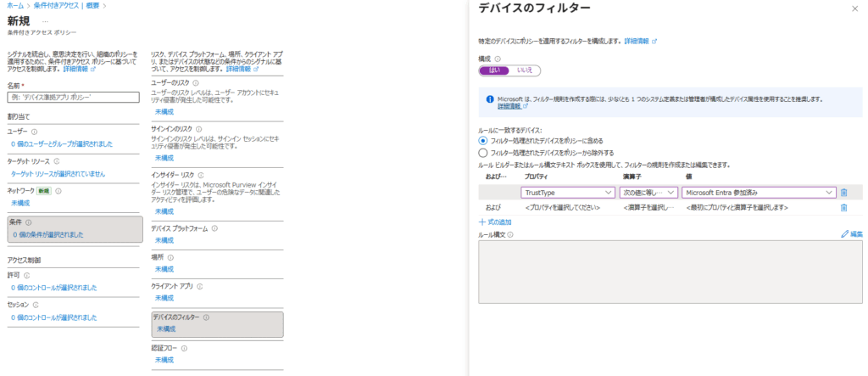Select フィルター処理されたデバイスをポリシーに含める radio
This screenshot has width=868, height=376.
point(483,140)
